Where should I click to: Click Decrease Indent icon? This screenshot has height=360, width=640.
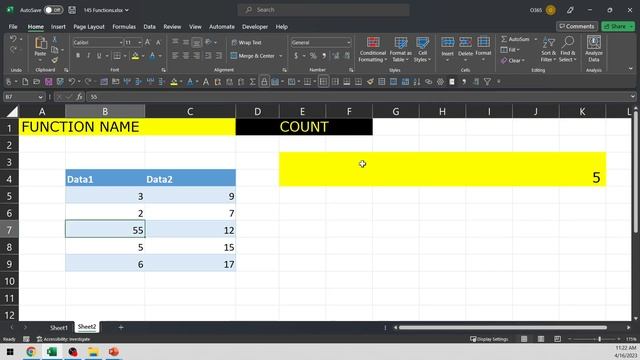(x=208, y=56)
